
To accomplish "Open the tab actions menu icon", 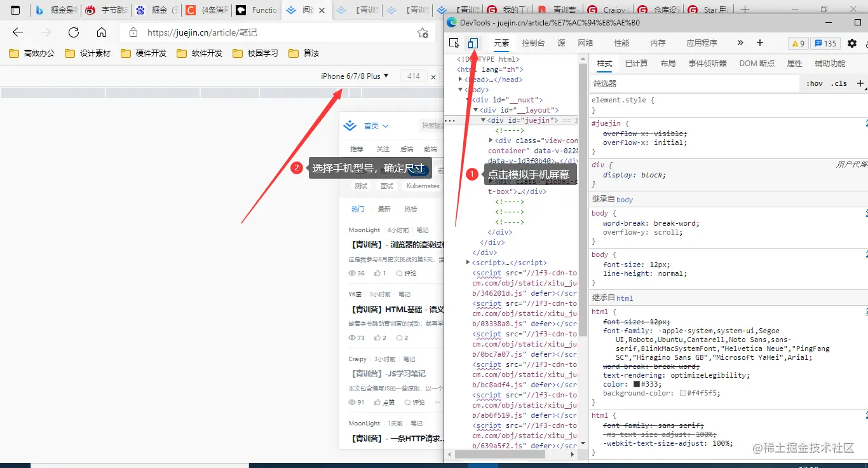I will click(15, 10).
